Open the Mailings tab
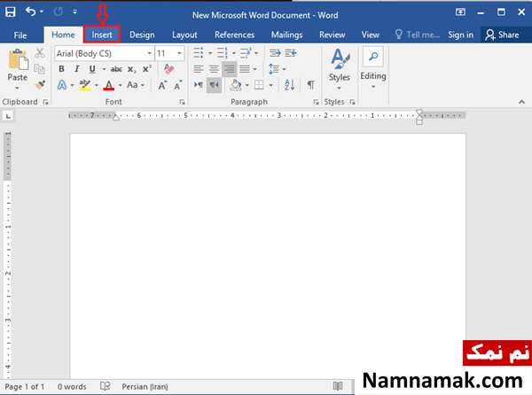 pyautogui.click(x=286, y=35)
